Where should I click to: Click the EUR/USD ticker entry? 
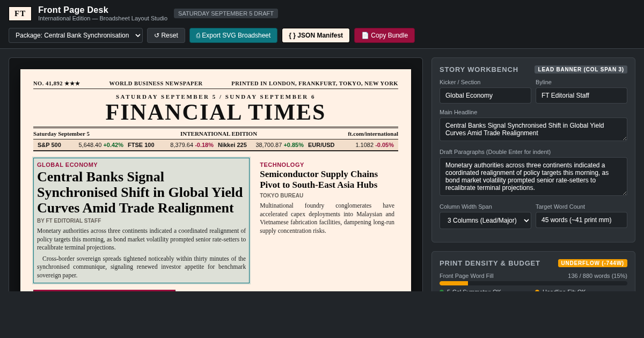(351, 145)
